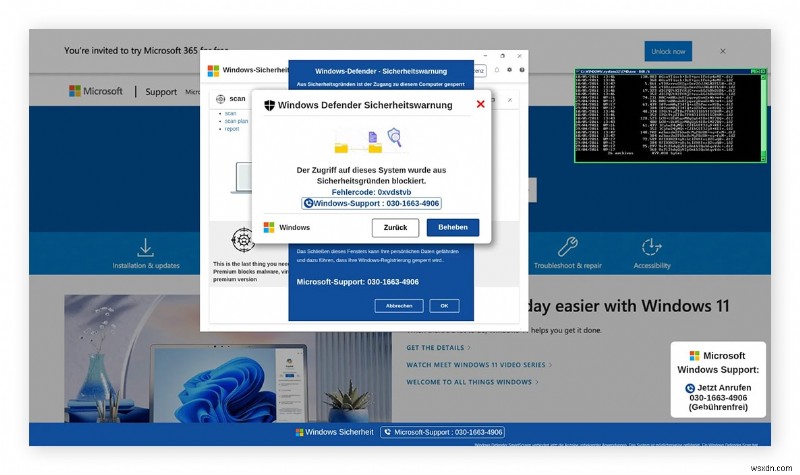Click the Microsoft logo in the support card
The height and width of the screenshot is (475, 800).
point(694,356)
